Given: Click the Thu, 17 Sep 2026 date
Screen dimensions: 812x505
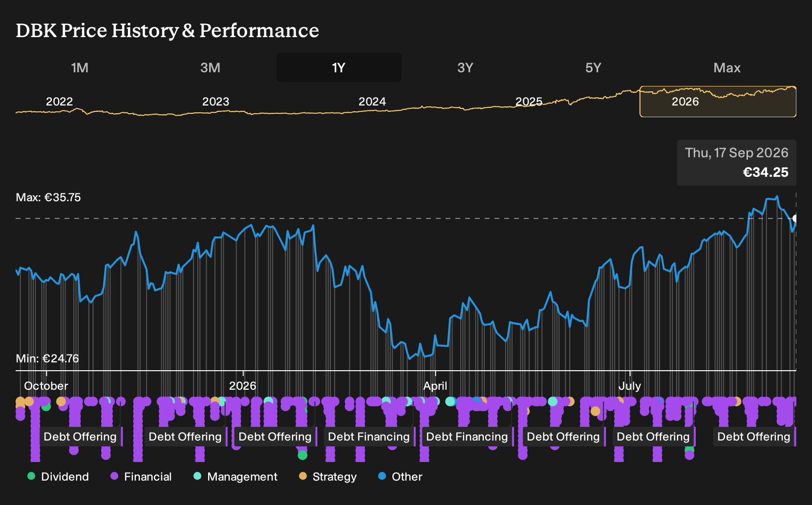Looking at the screenshot, I should (736, 153).
